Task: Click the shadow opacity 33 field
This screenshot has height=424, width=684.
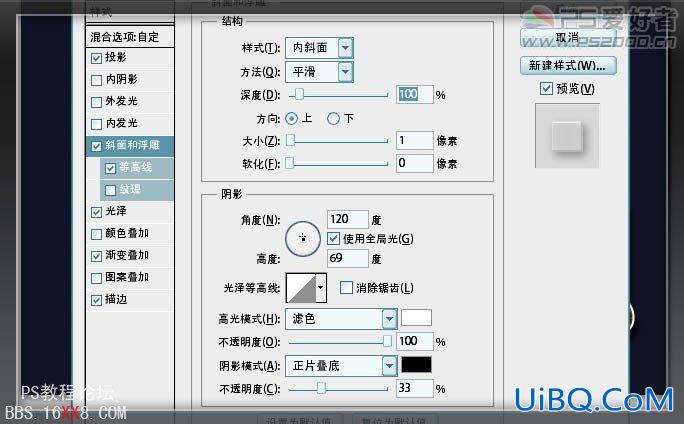Action: click(414, 388)
